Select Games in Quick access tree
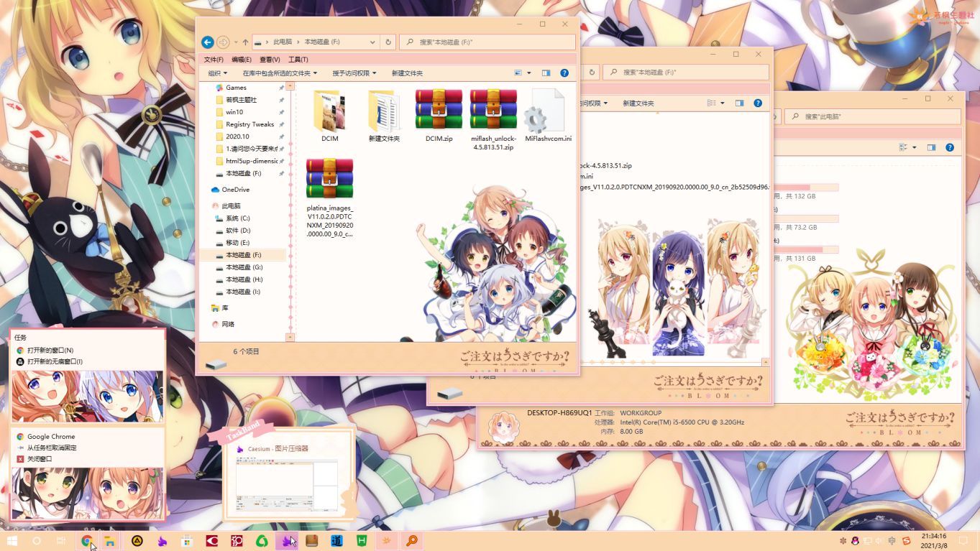This screenshot has height=551, width=980. click(x=236, y=88)
